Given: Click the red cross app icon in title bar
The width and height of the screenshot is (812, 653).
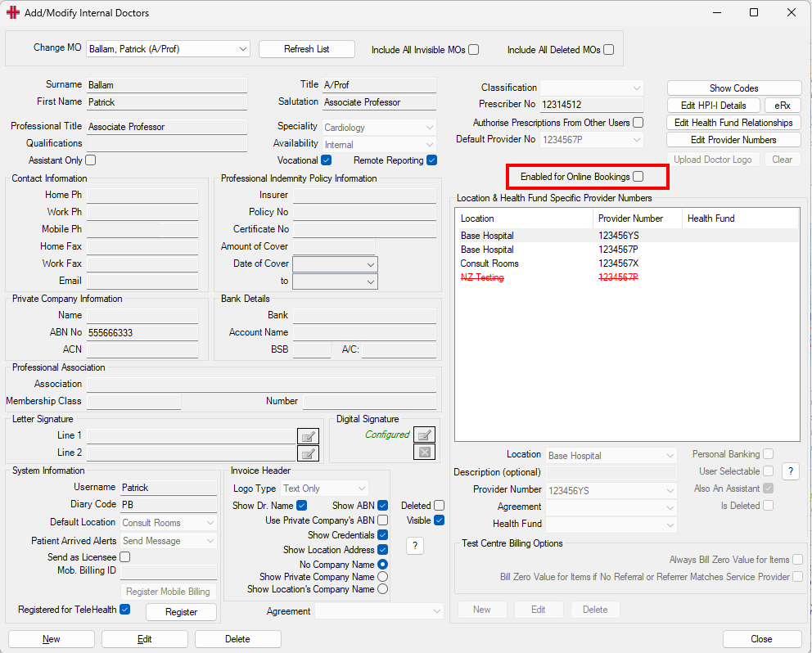Looking at the screenshot, I should pos(13,12).
